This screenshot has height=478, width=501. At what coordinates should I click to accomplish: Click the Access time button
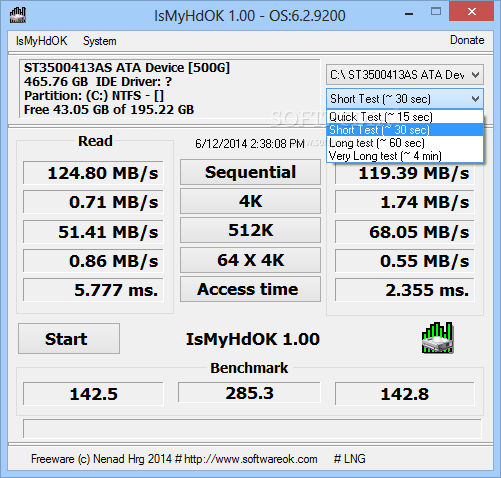pos(250,289)
